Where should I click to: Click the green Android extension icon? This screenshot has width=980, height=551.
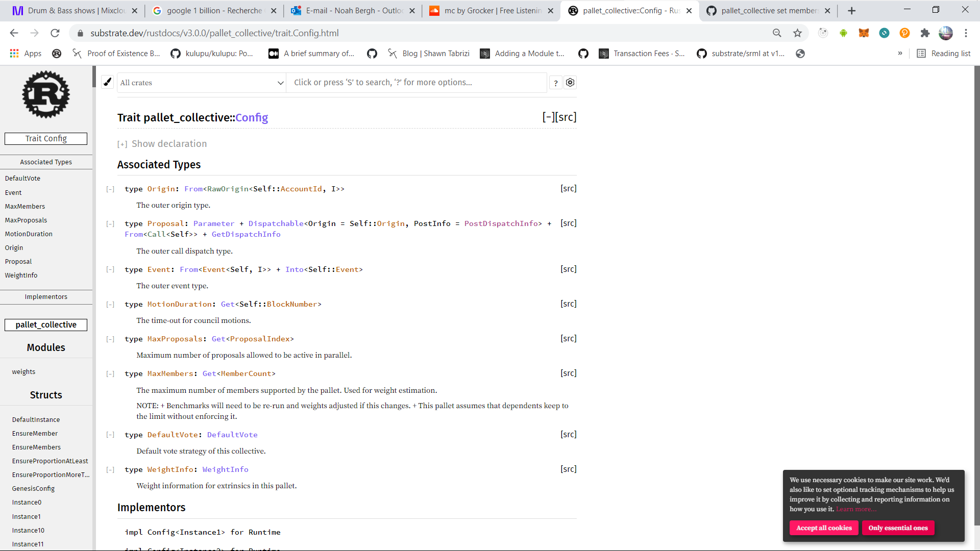(x=843, y=33)
